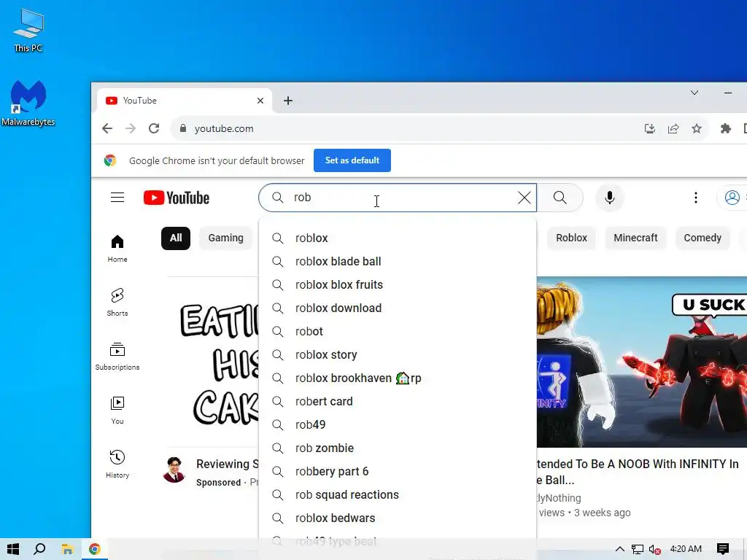747x560 pixels.
Task: Click Set as default button
Action: (x=352, y=160)
